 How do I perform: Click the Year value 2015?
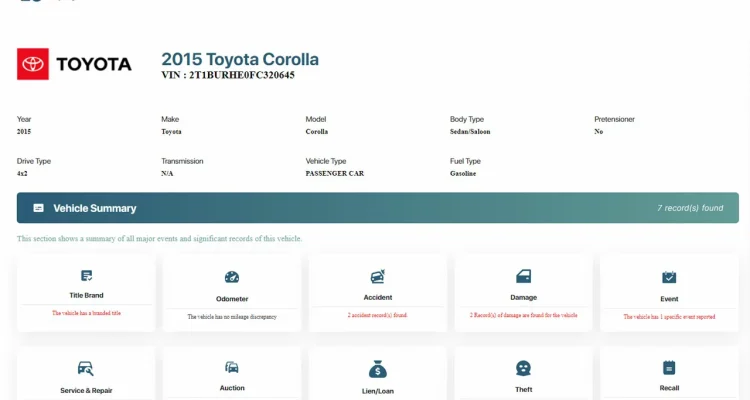point(24,132)
